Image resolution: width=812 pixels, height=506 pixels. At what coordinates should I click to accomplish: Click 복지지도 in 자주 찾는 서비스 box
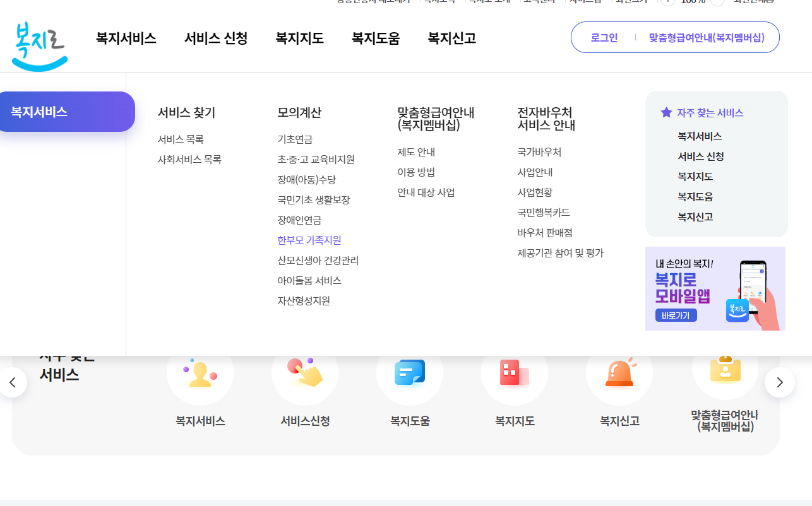tap(695, 176)
